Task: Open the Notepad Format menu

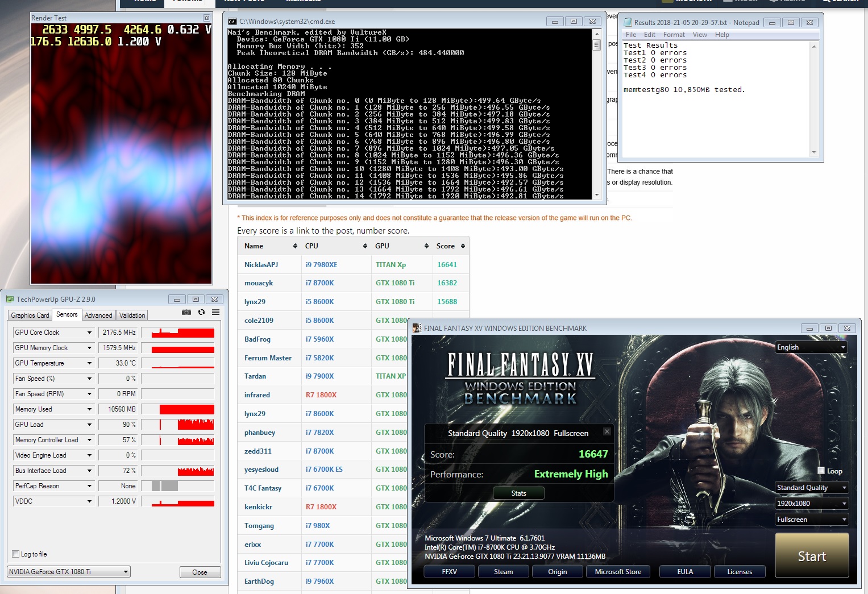Action: 674,35
